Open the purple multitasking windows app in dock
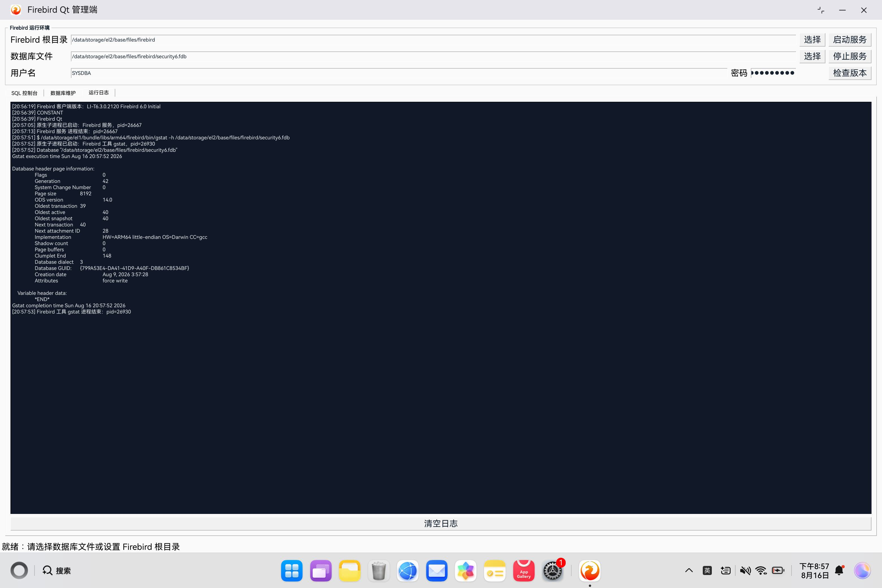Image resolution: width=882 pixels, height=588 pixels. [321, 571]
